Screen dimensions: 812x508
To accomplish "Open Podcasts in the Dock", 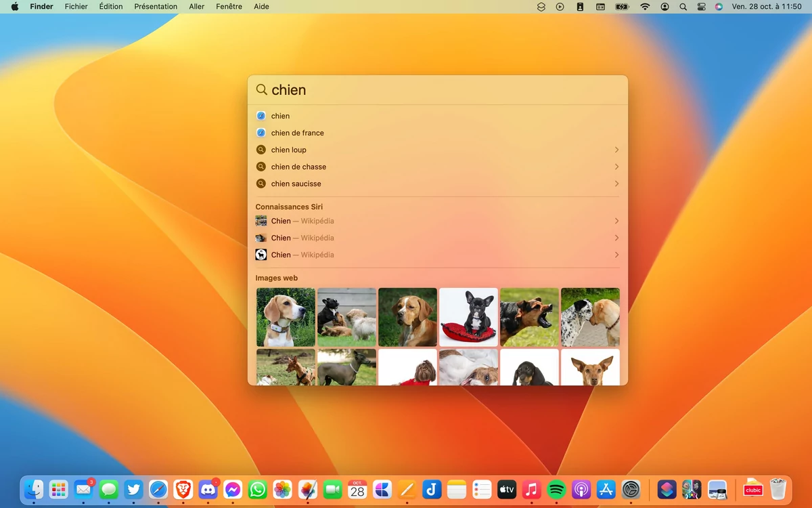I will [x=581, y=489].
